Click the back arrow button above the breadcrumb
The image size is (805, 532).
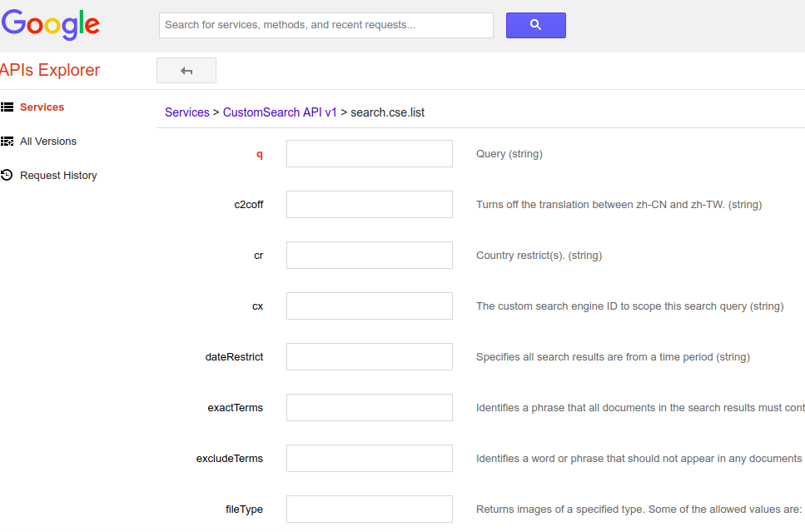(186, 70)
